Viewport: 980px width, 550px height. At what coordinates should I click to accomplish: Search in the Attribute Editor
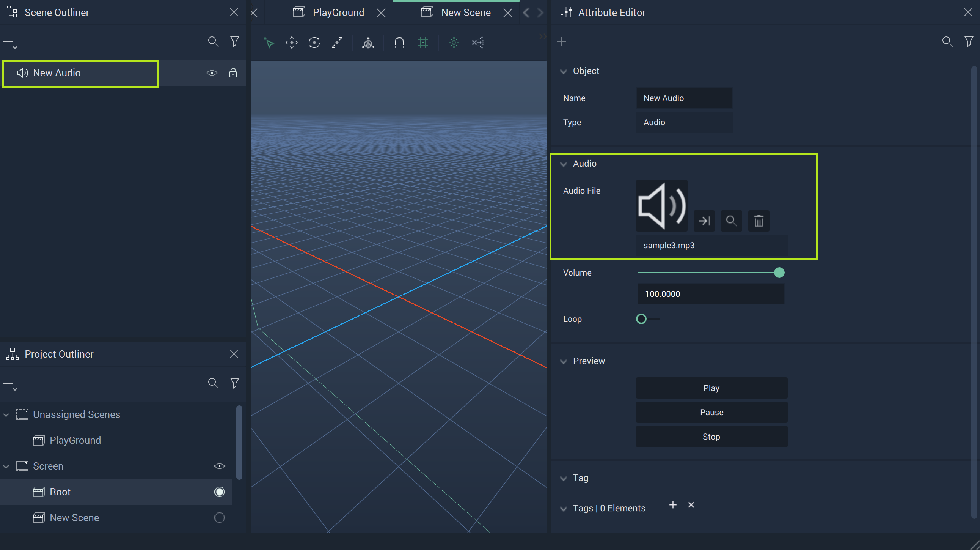(947, 41)
